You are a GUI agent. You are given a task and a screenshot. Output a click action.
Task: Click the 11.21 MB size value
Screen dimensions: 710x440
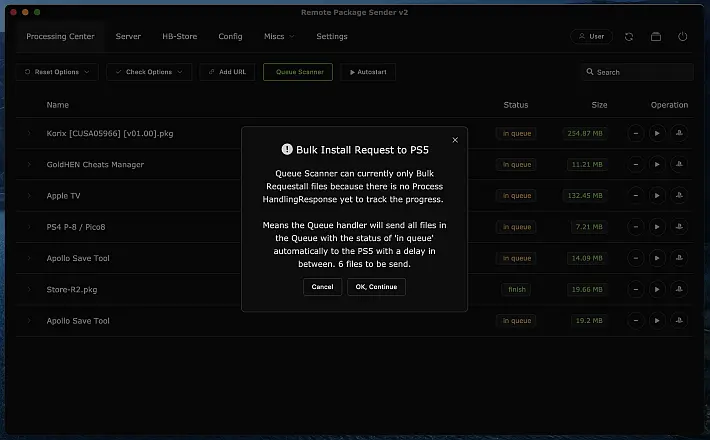[x=587, y=165]
